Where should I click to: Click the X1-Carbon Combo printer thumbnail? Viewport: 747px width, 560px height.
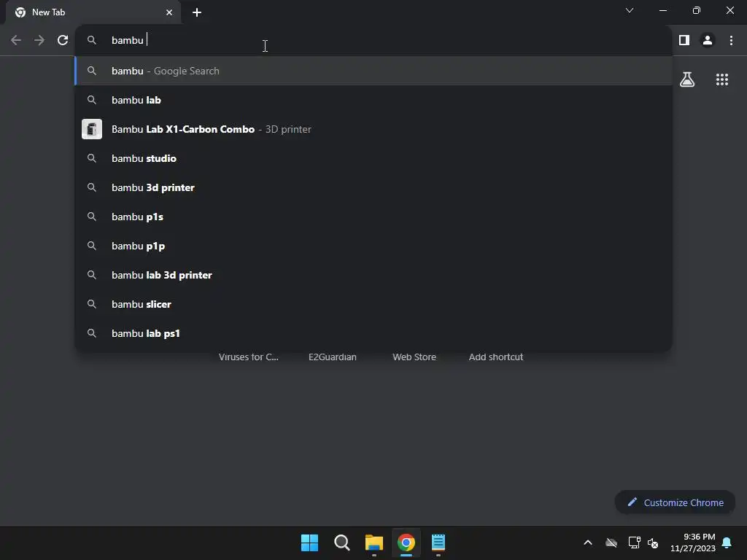tap(92, 129)
